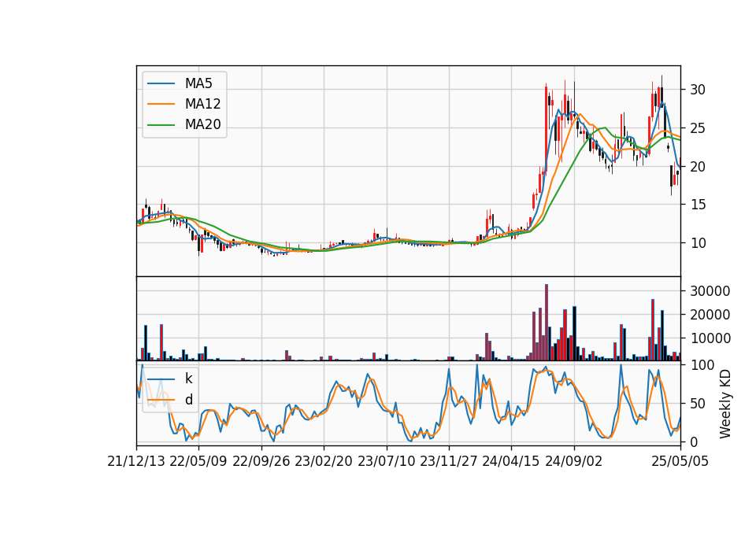Click the volume axis value 30000
The height and width of the screenshot is (543, 756).
(x=710, y=291)
